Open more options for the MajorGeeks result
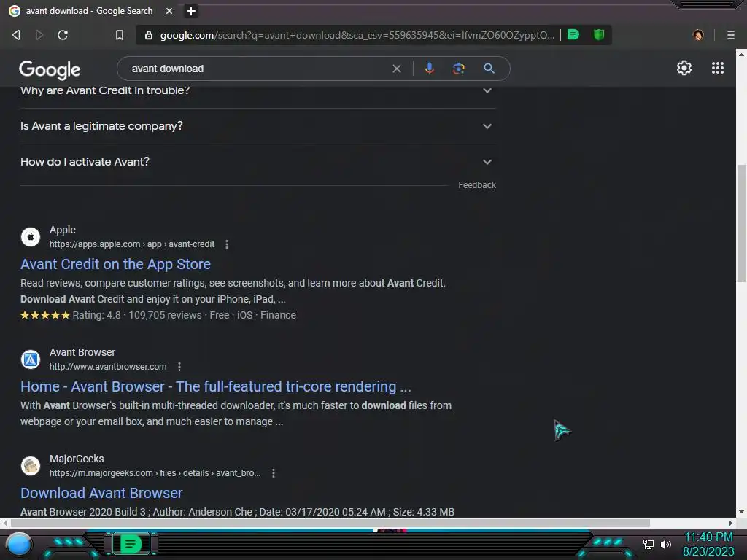747x560 pixels. [x=274, y=473]
